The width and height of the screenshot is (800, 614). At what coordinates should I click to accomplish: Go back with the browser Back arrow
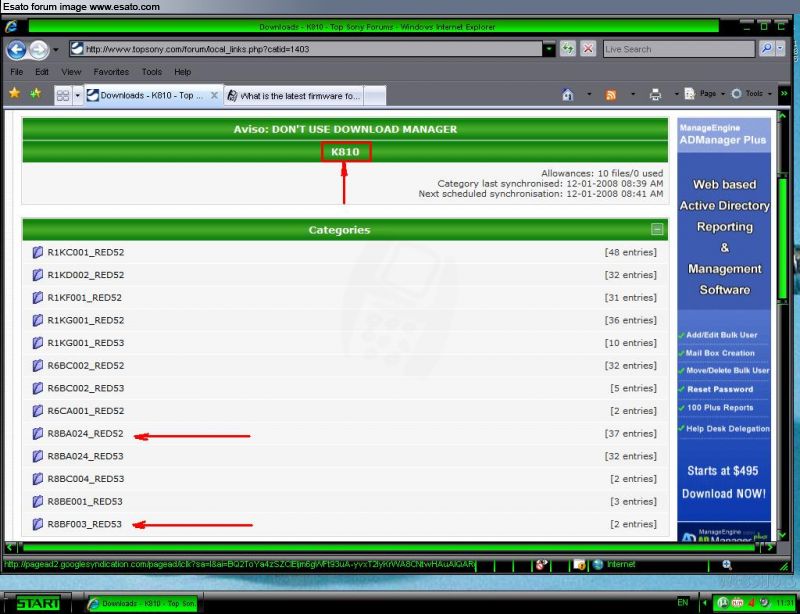click(16, 50)
